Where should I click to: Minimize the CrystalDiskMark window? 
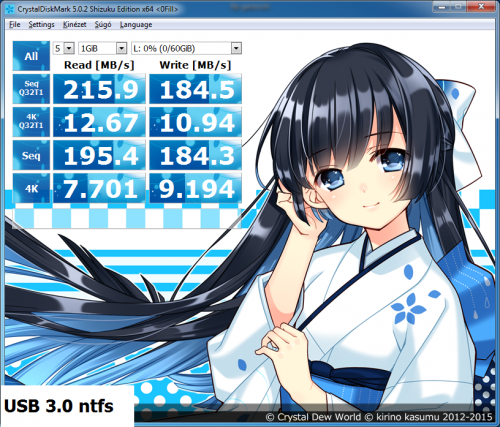(442, 7)
